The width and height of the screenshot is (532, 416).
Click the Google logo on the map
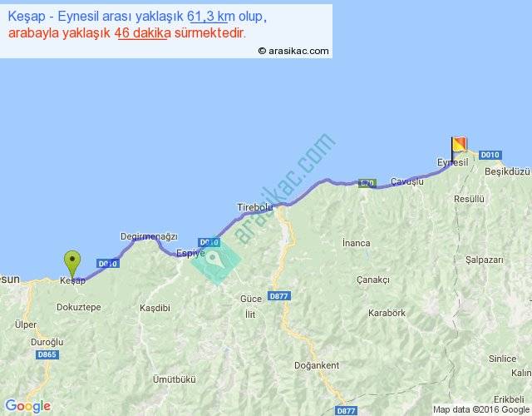[x=27, y=406]
